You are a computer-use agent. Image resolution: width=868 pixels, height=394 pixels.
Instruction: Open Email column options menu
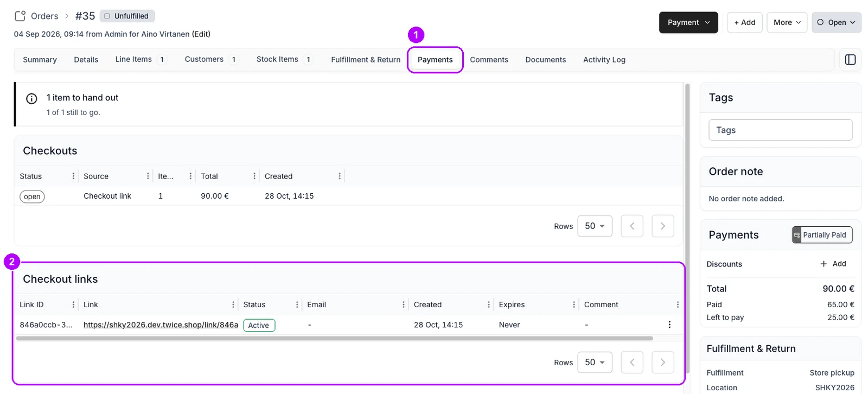[x=403, y=305]
